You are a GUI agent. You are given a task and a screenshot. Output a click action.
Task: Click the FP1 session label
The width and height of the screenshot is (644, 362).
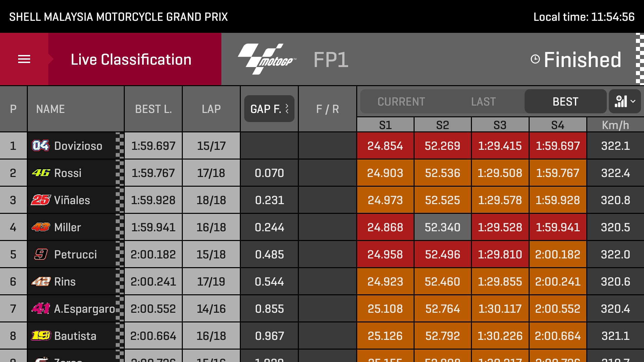pos(331,60)
